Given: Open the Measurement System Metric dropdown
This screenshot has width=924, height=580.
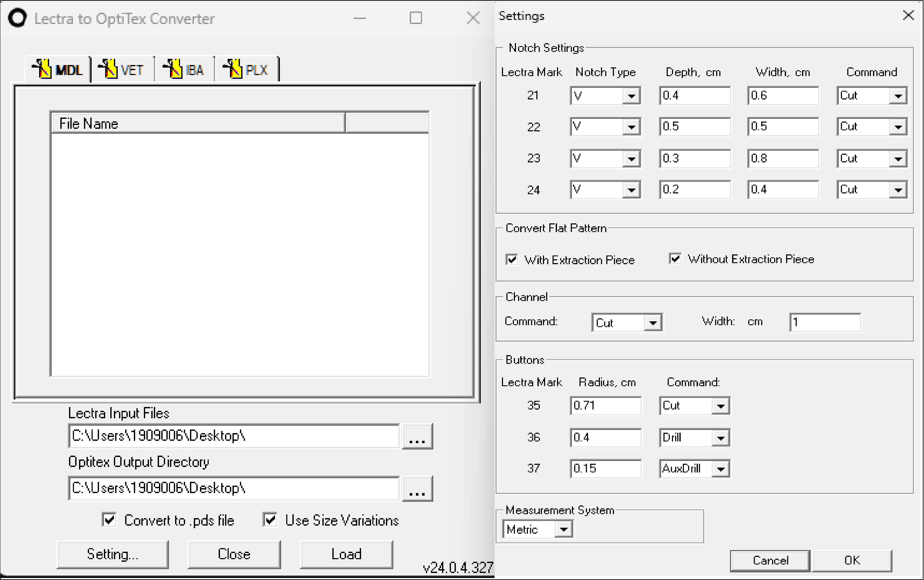Looking at the screenshot, I should tap(563, 529).
